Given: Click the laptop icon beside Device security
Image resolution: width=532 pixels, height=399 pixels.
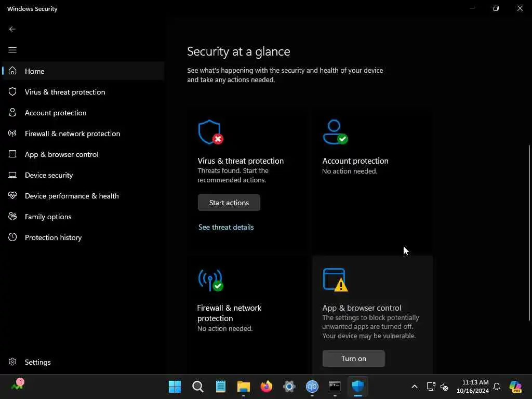Looking at the screenshot, I should [x=12, y=175].
